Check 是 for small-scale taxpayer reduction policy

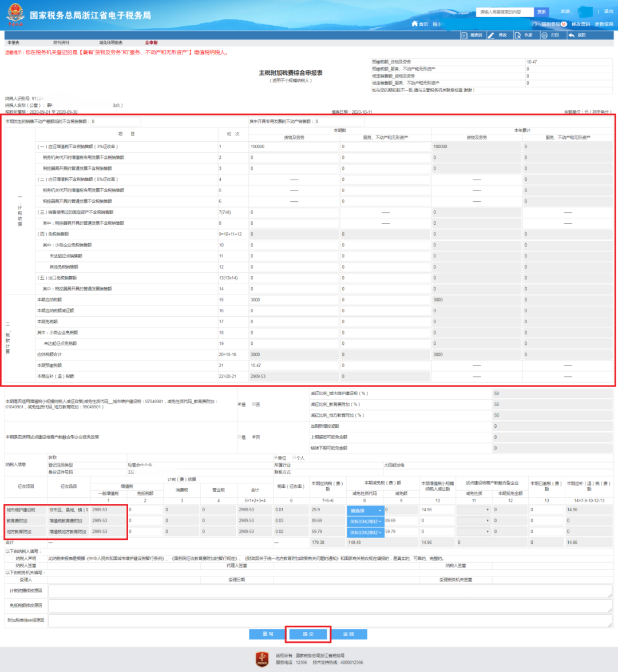click(240, 404)
